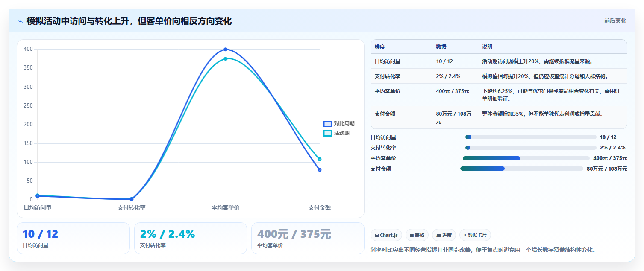
Task: Click the 活动期 data point at 支付金额
Action: tap(320, 159)
